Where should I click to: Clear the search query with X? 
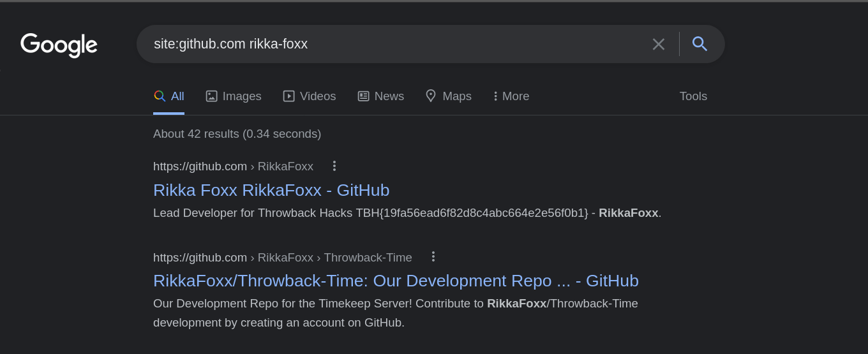click(x=659, y=44)
